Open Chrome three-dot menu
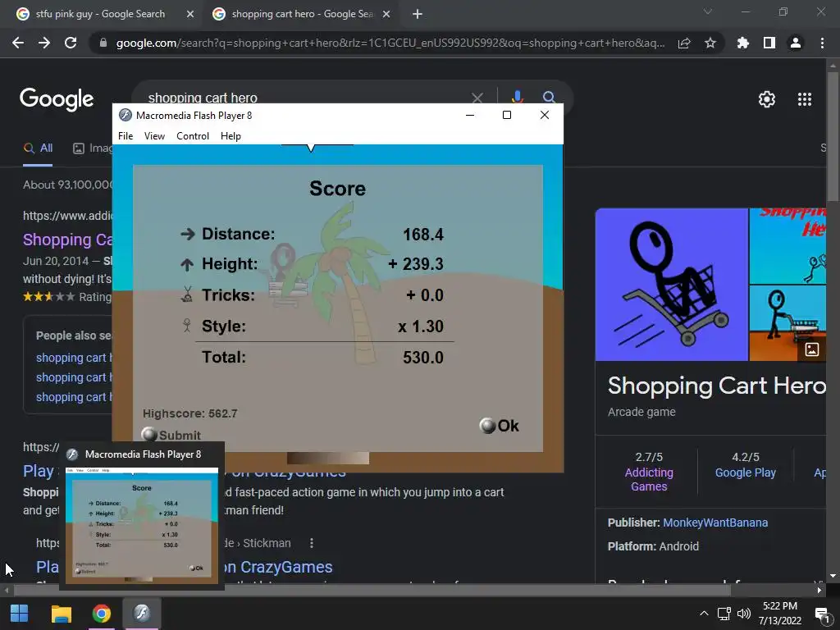 [x=822, y=43]
